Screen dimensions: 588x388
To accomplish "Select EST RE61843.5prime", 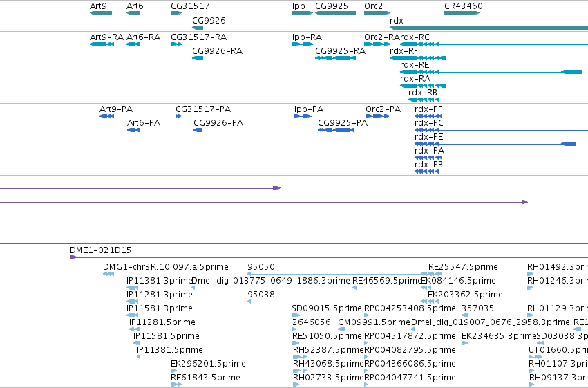I will click(176, 385).
